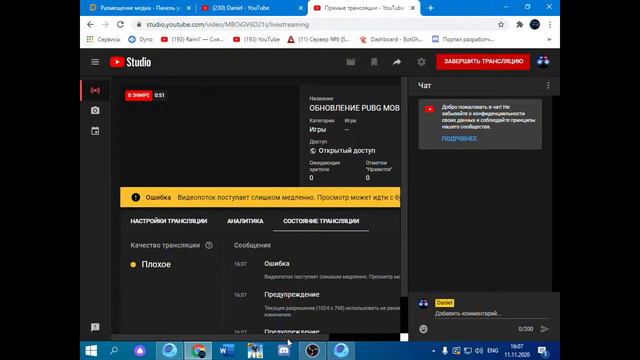Open the chat three-dot options menu
This screenshot has height=360, width=640.
(548, 85)
